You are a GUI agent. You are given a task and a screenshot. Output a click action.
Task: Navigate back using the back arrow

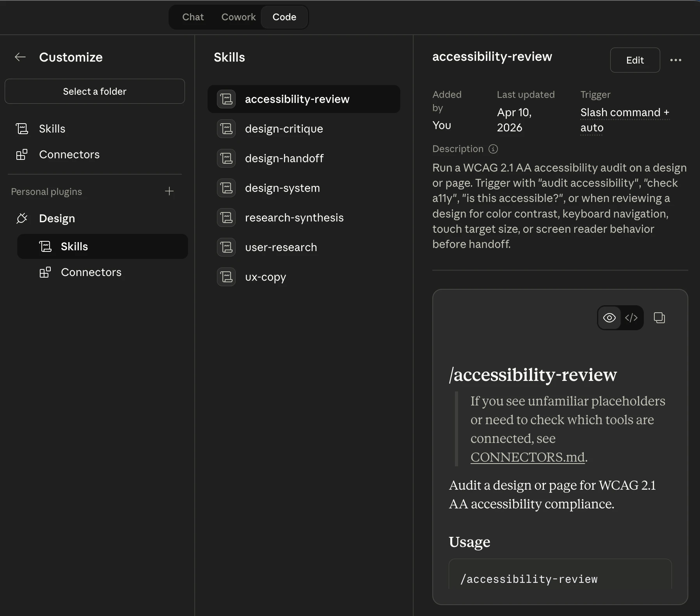(x=20, y=57)
